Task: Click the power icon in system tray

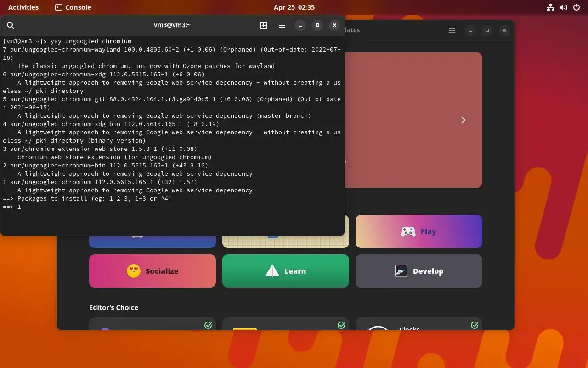Action: [577, 7]
